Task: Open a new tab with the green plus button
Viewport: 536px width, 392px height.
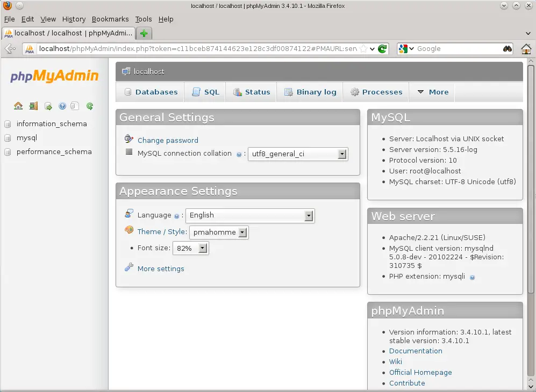Action: coord(144,33)
